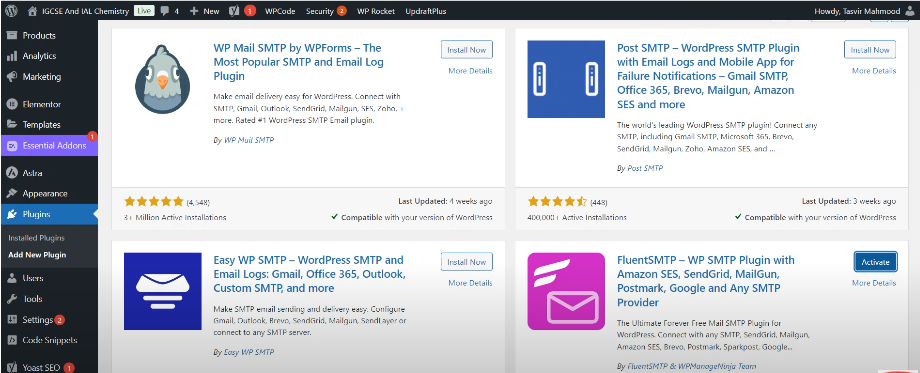Install the Easy WP SMTP plugin

tap(466, 262)
